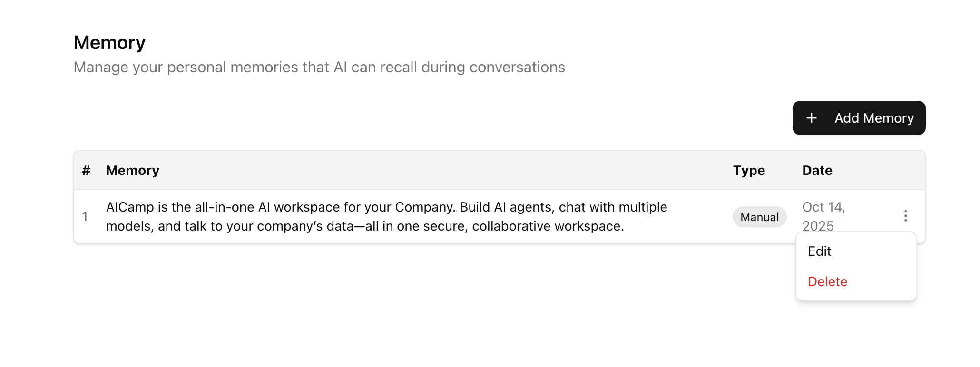The width and height of the screenshot is (980, 367).
Task: Click the memory text line starting "models, and talk"
Action: click(364, 226)
